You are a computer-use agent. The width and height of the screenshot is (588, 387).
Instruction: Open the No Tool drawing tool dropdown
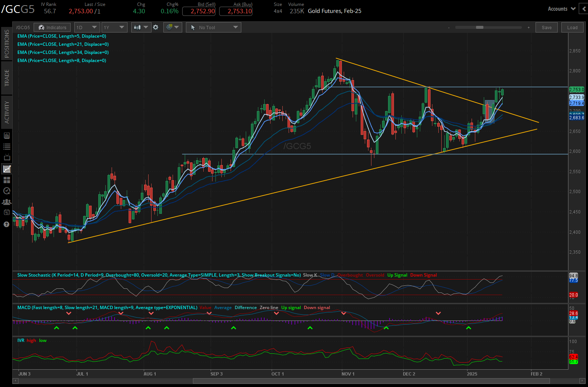point(214,27)
